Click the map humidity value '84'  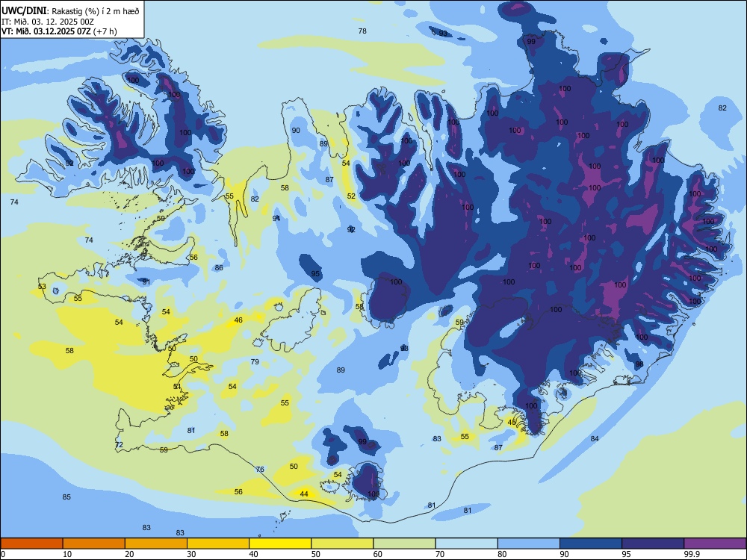pos(595,438)
